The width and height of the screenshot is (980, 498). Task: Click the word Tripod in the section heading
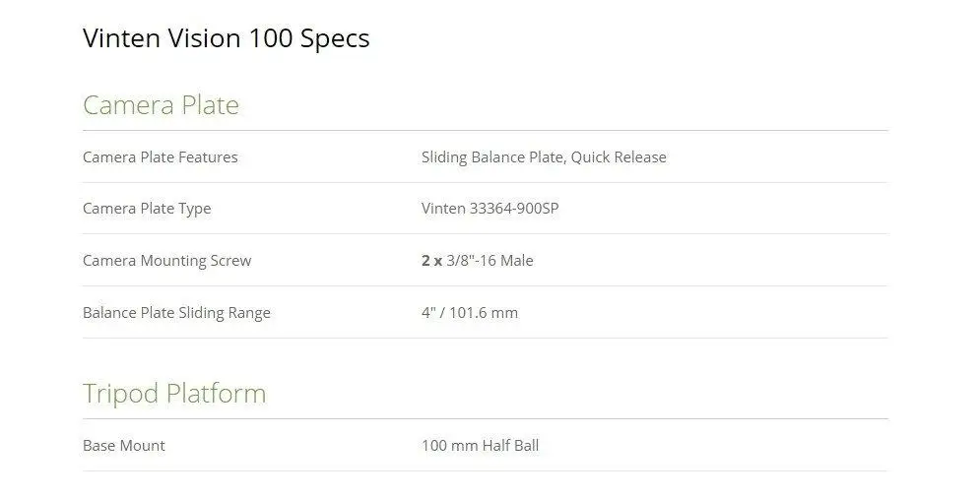pyautogui.click(x=120, y=395)
